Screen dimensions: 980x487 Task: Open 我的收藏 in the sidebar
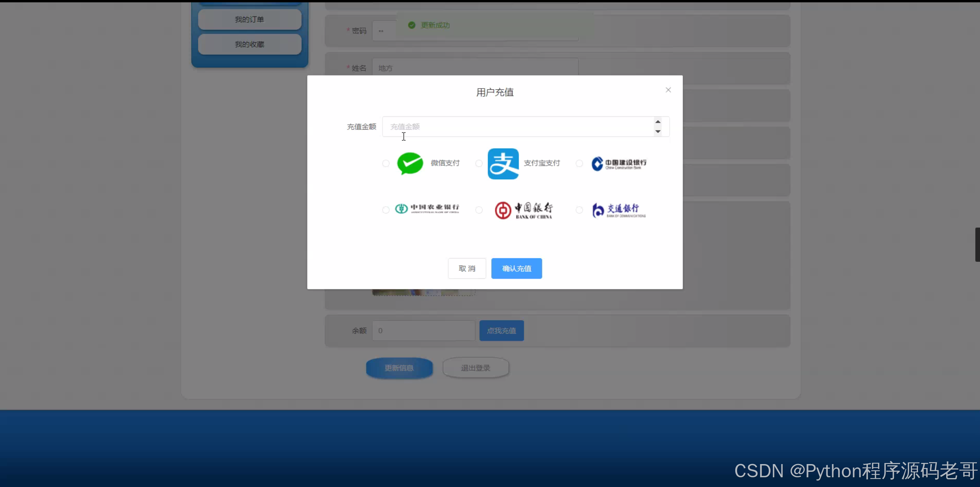pos(249,44)
